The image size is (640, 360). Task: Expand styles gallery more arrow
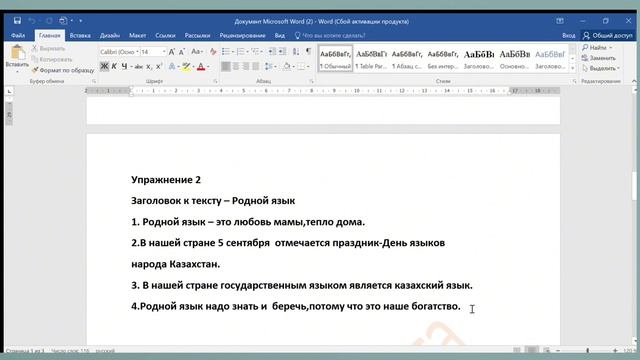(x=572, y=68)
